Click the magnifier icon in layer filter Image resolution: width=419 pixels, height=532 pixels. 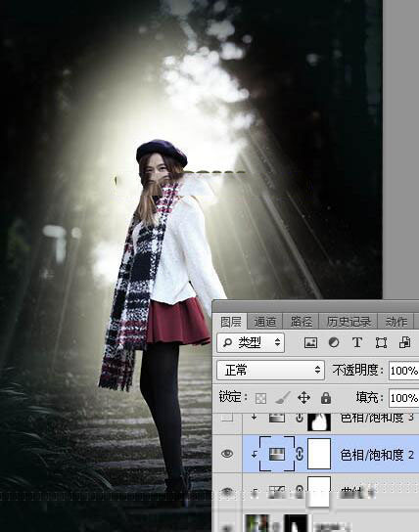click(227, 342)
